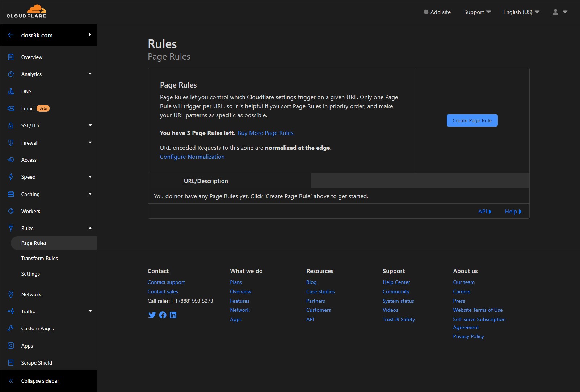Click the Workers diamond icon
The height and width of the screenshot is (392, 580).
(11, 211)
